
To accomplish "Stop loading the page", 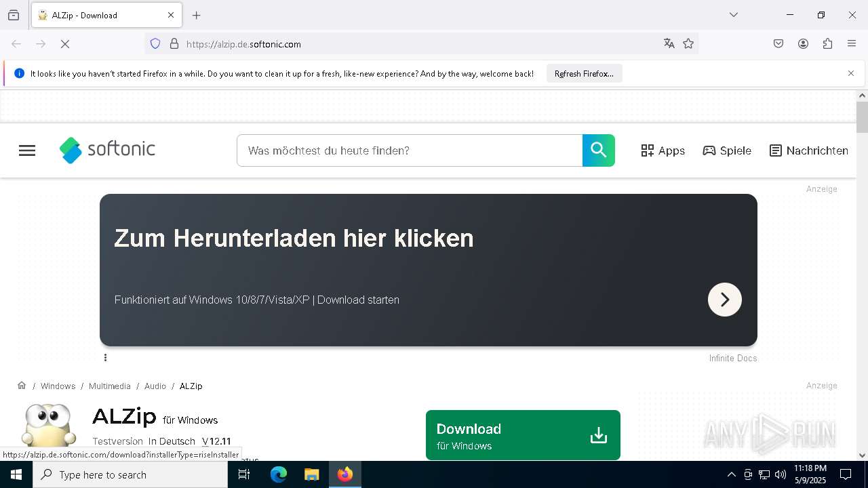I will (65, 44).
